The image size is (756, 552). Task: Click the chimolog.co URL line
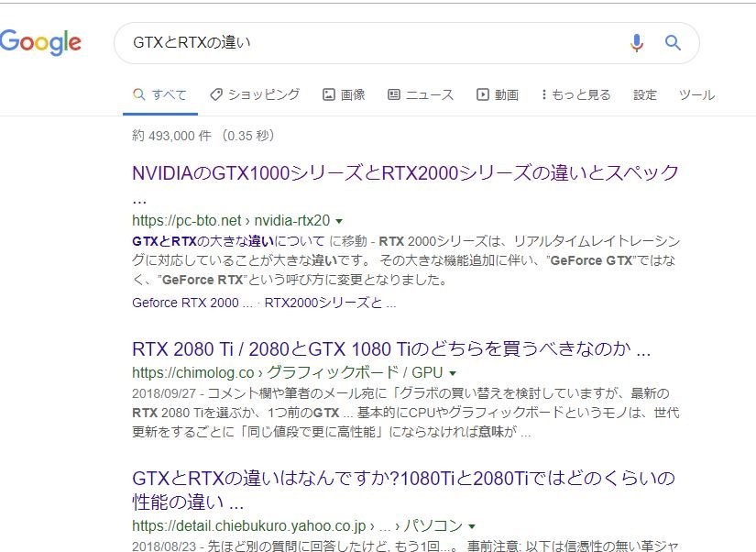click(x=288, y=372)
